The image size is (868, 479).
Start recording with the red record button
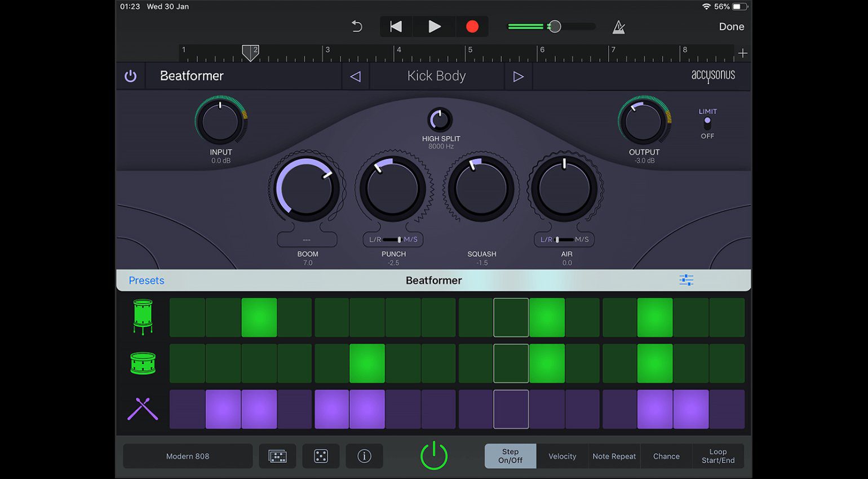[x=472, y=26]
